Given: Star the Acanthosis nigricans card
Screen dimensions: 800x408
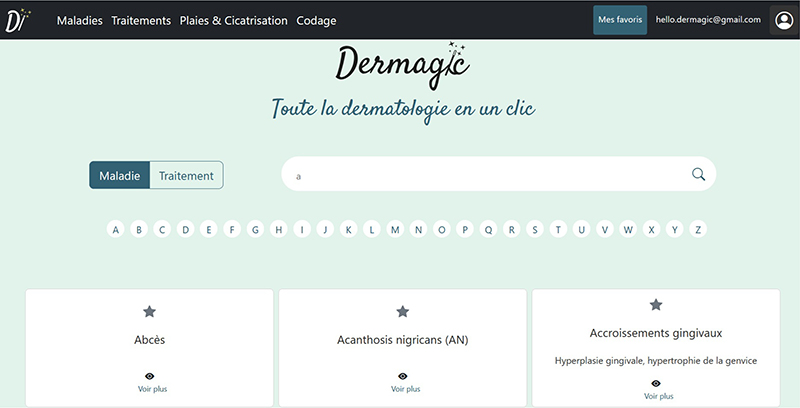Looking at the screenshot, I should (403, 311).
